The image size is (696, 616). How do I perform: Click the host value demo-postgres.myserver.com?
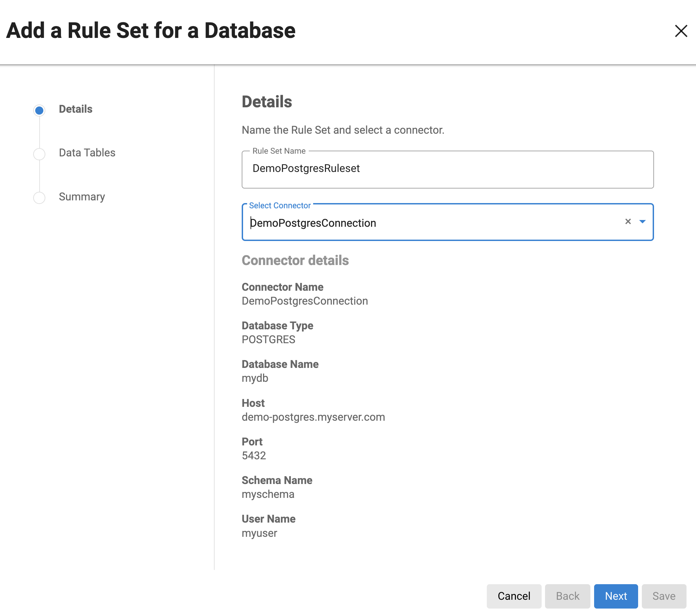pos(313,417)
